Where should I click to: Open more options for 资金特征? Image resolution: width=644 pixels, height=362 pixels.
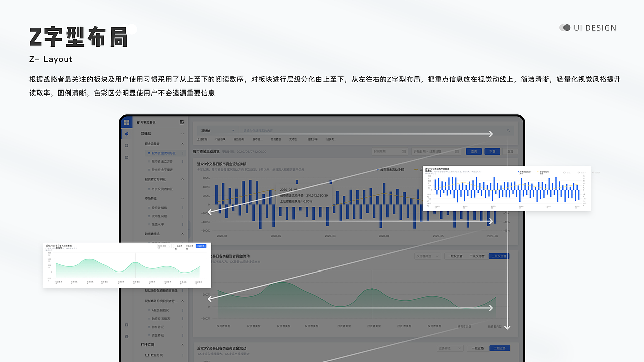183,335
